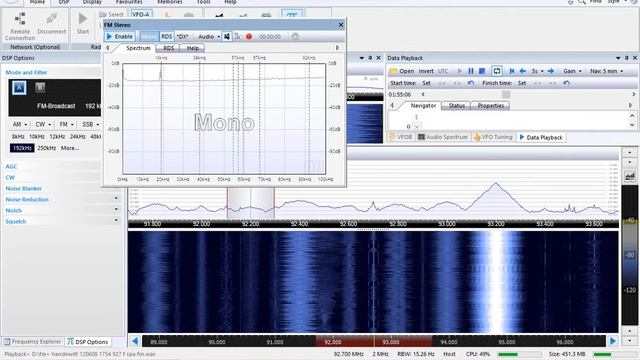Step backward with the left arrow
This screenshot has height=360, width=640.
[x=522, y=71]
